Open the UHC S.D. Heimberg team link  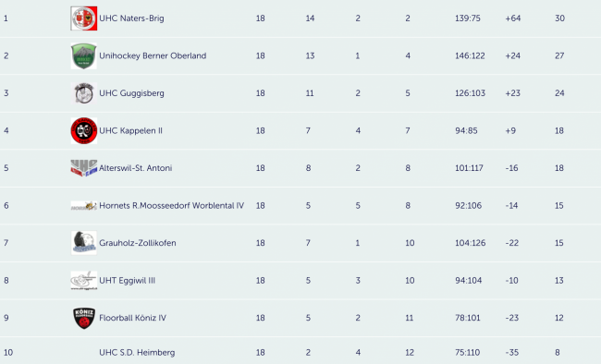pos(137,353)
